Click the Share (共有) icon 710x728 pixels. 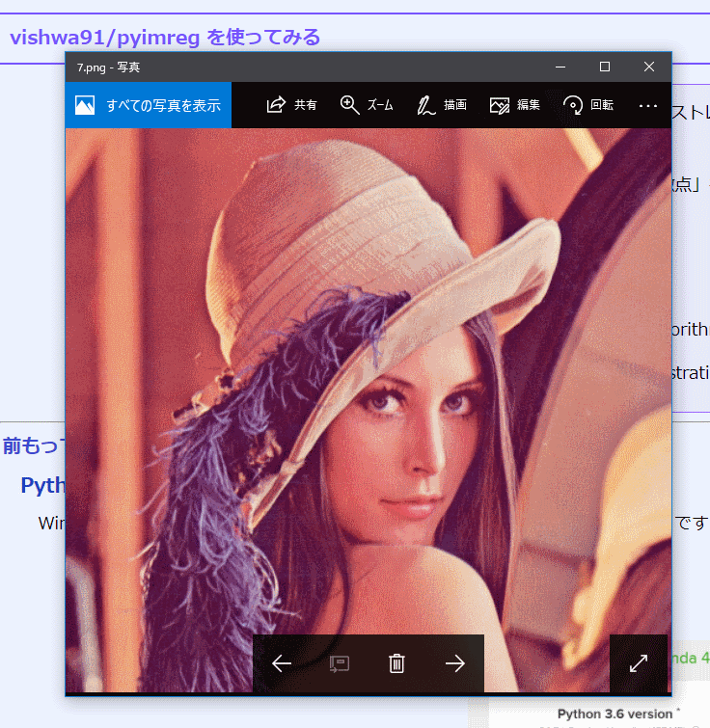(277, 105)
